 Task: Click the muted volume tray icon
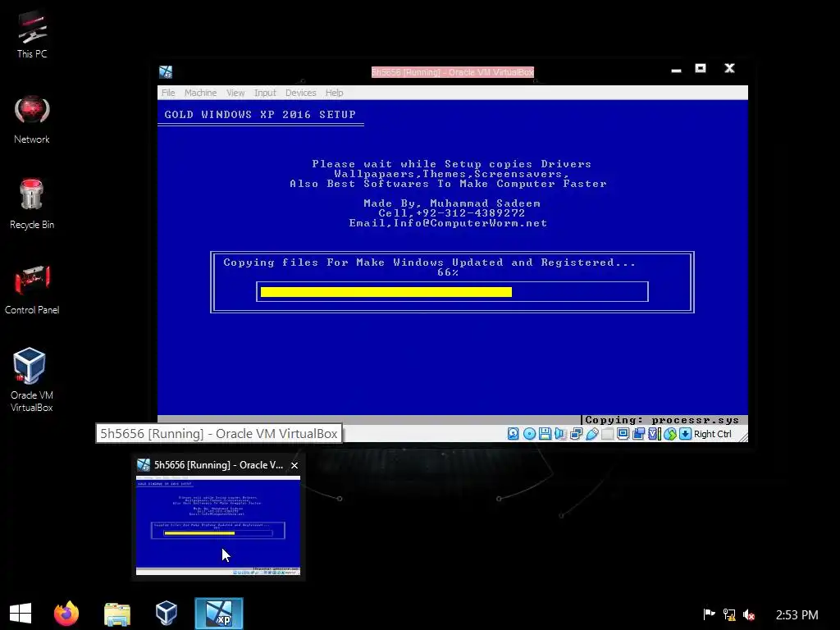tap(749, 615)
